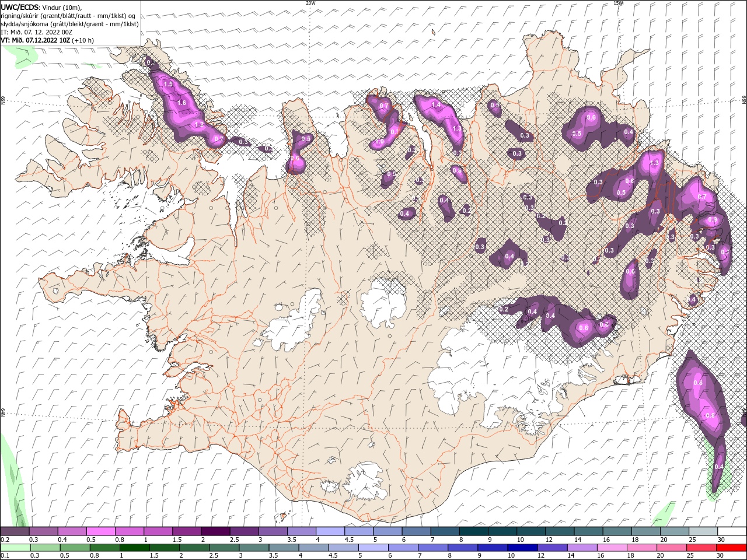
Task: Click the 3.5 label under the green rain scale
Action: [x=273, y=556]
